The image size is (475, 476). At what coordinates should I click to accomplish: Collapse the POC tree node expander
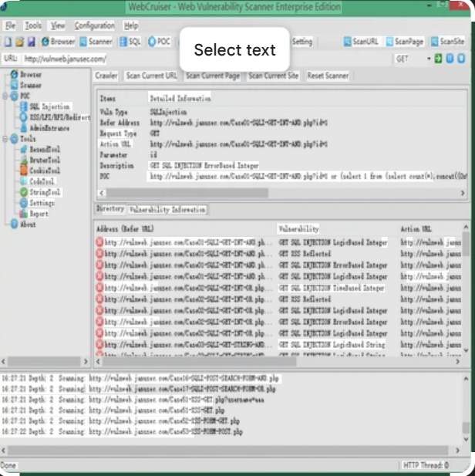pyautogui.click(x=5, y=96)
